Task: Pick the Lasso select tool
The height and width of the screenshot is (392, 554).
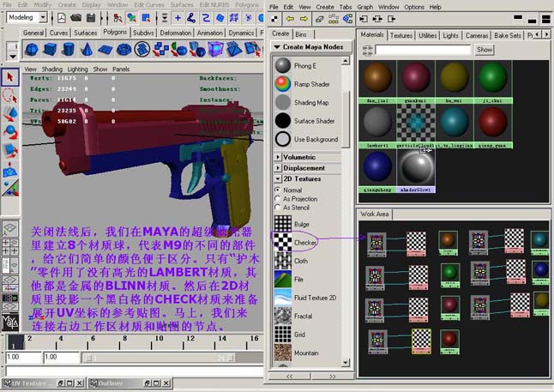Action: (x=10, y=96)
